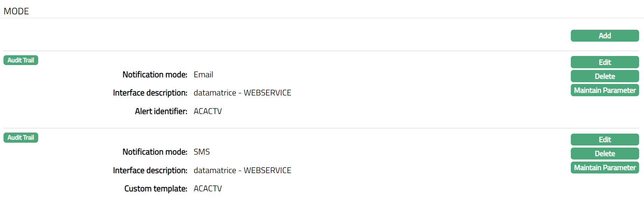
Task: Open Audit Trail for the Email mode
Action: coord(21,60)
